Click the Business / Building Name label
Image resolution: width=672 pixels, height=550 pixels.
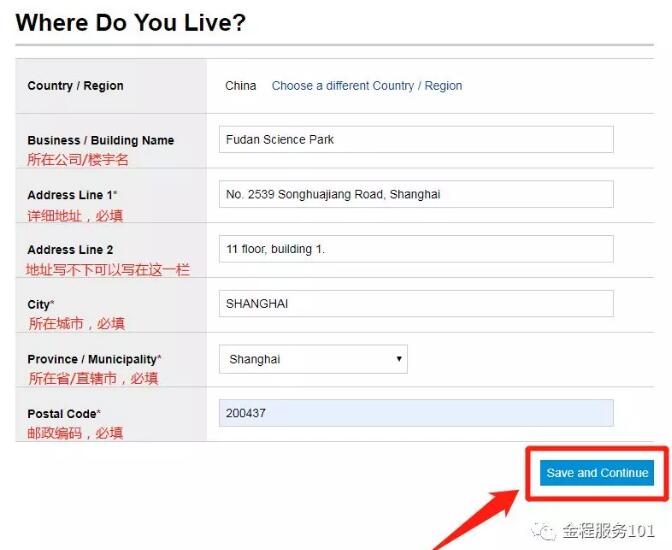click(x=101, y=141)
